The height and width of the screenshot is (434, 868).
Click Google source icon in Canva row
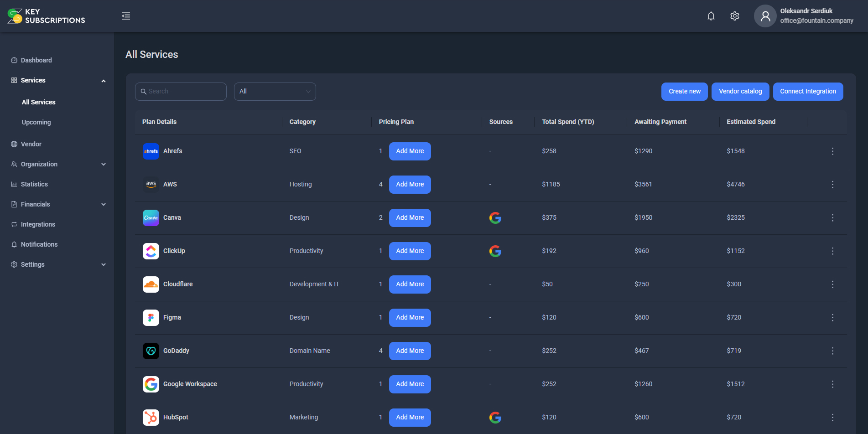495,218
